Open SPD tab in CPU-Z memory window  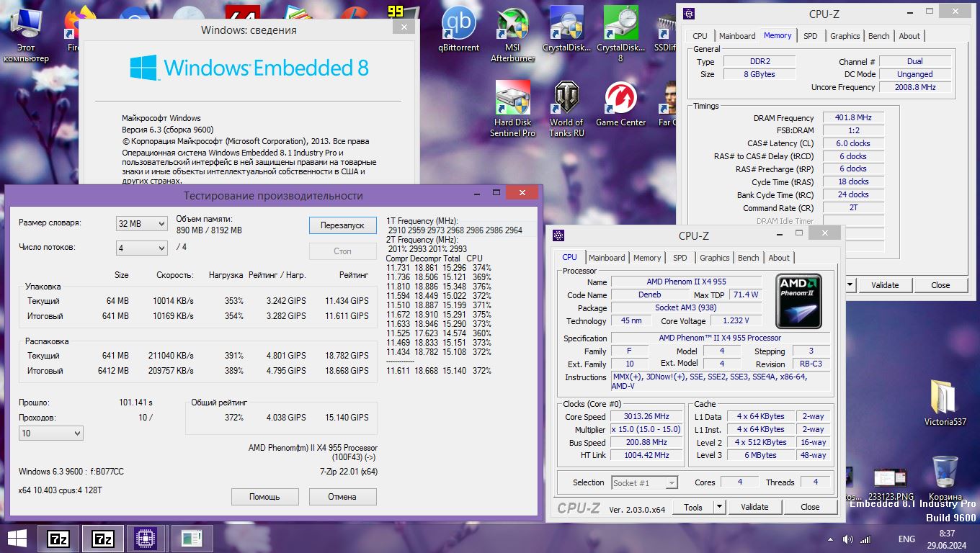[x=811, y=36]
